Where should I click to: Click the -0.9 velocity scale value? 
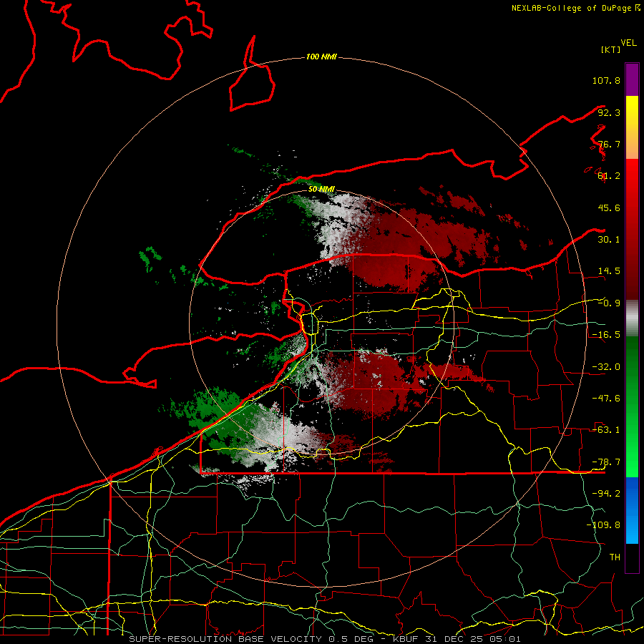[x=609, y=303]
